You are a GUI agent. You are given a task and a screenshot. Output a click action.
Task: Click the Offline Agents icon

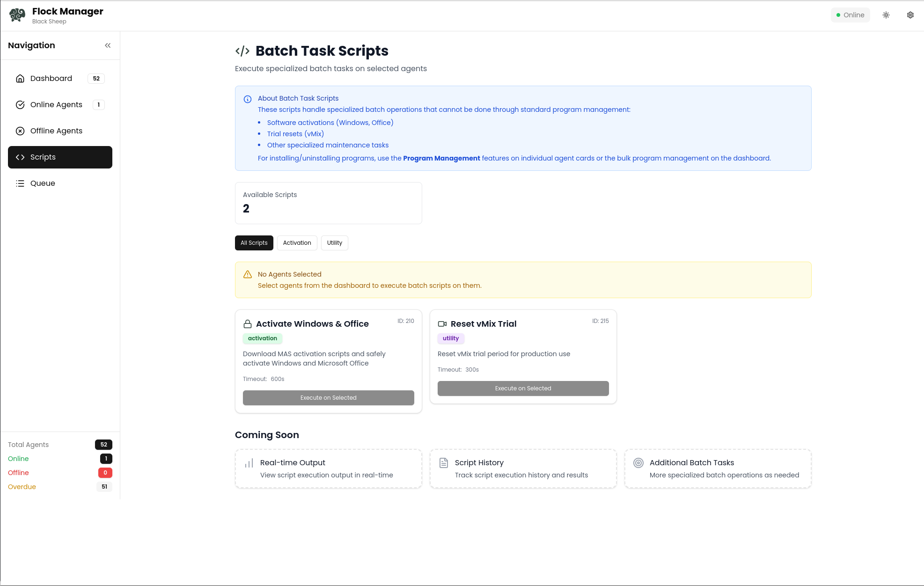[x=20, y=131]
